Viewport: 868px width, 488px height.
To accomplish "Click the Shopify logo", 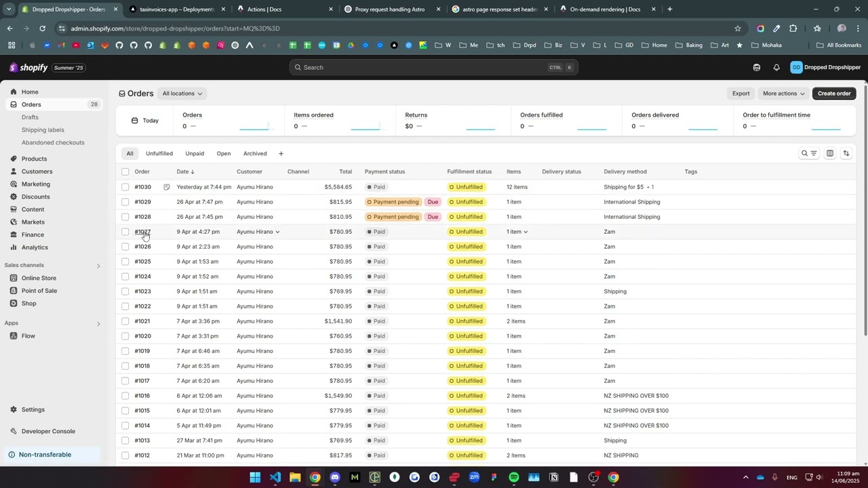I will [28, 68].
